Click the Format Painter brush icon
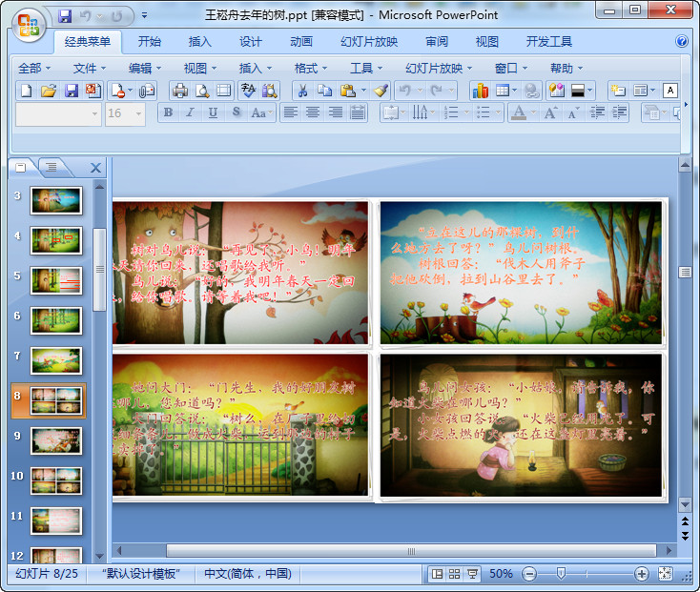The width and height of the screenshot is (700, 592). (x=381, y=91)
